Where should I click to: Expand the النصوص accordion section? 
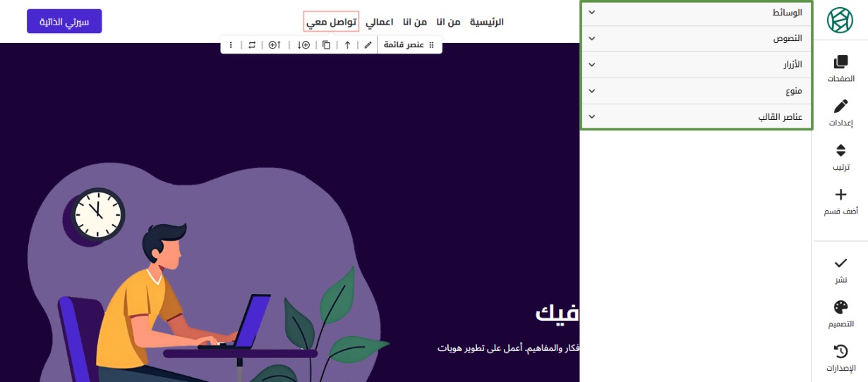click(697, 39)
